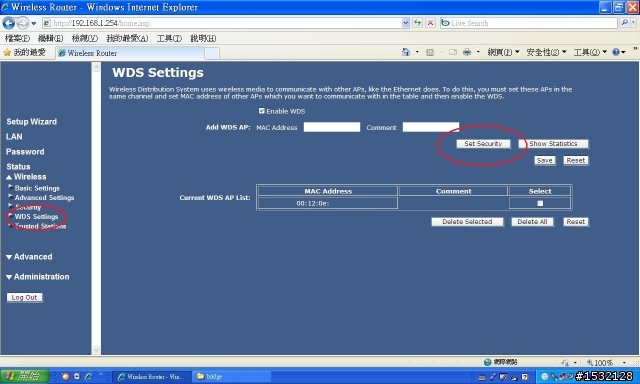Open Advanced Settings under Wireless
The width and height of the screenshot is (640, 384).
click(x=44, y=198)
